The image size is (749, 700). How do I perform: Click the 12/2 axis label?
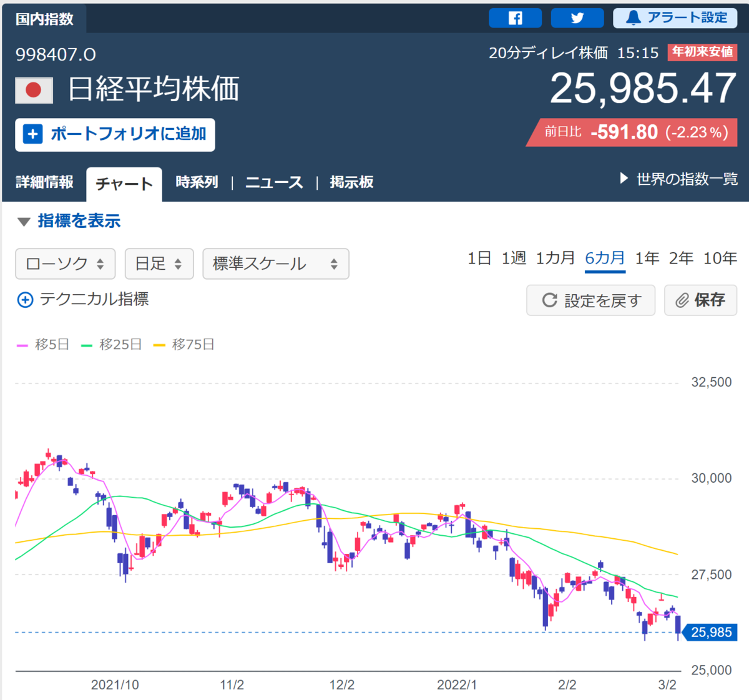click(x=341, y=685)
